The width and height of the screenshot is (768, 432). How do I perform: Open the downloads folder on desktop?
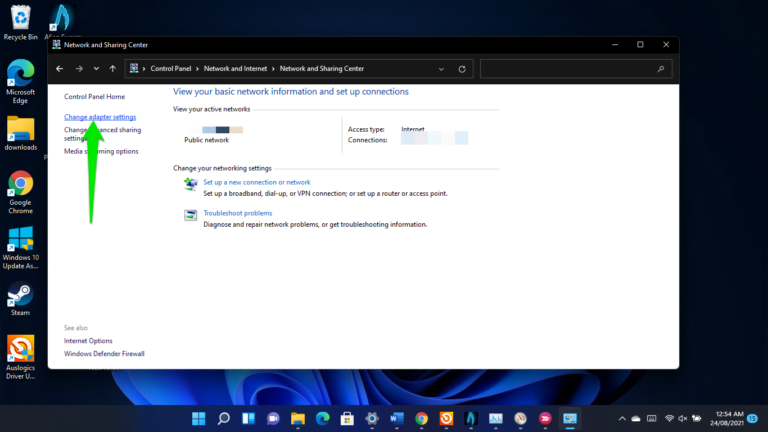(x=21, y=134)
